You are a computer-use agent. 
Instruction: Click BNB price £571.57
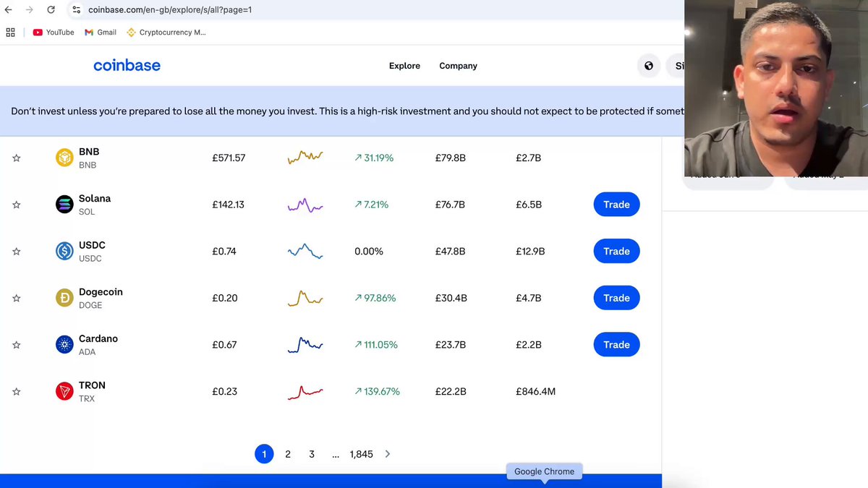point(229,158)
